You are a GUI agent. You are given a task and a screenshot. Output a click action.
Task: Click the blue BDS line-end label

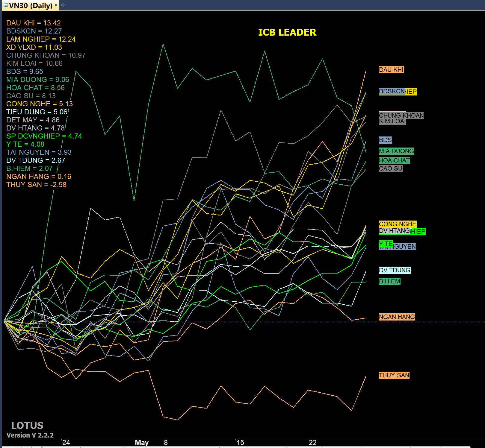click(385, 140)
